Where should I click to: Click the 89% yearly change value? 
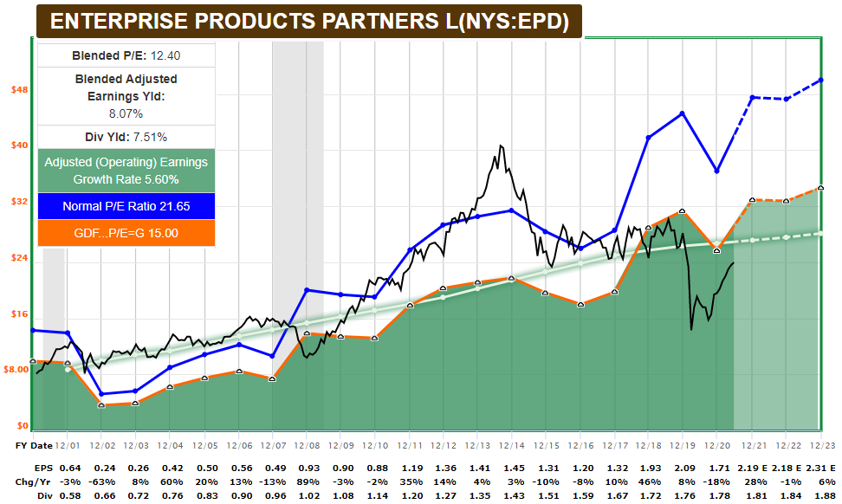tap(309, 482)
